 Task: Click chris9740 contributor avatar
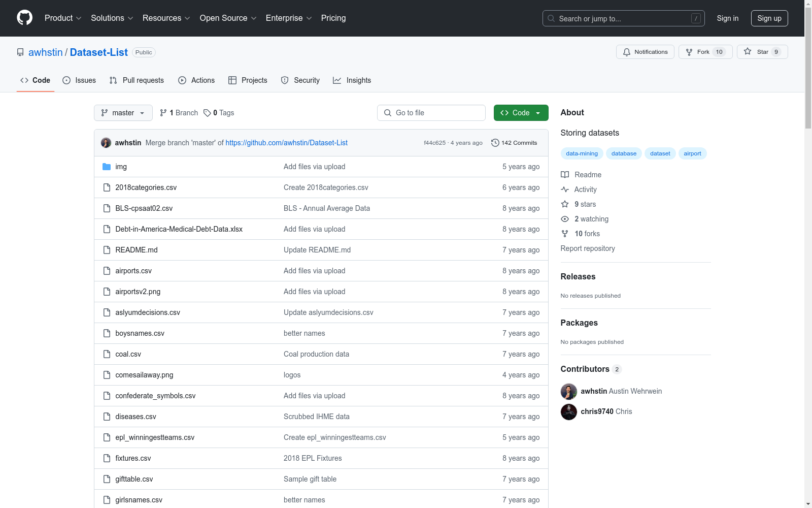tap(569, 411)
